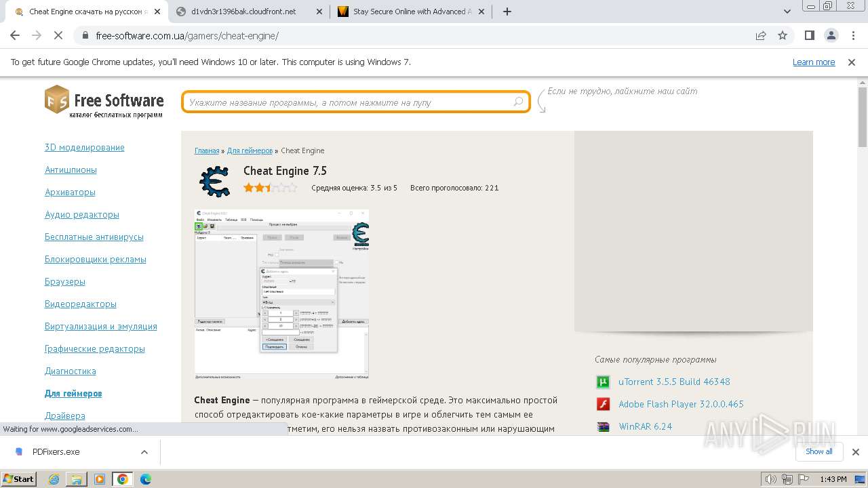Click the network tray icon
Viewport: 868px width, 488px height.
point(787,479)
